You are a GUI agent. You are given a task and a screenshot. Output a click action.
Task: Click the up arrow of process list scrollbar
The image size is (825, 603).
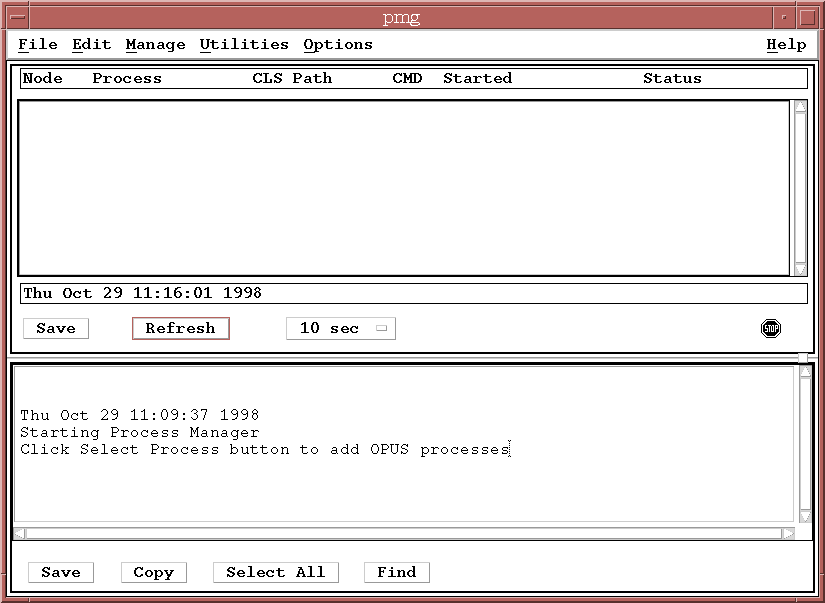click(x=800, y=106)
